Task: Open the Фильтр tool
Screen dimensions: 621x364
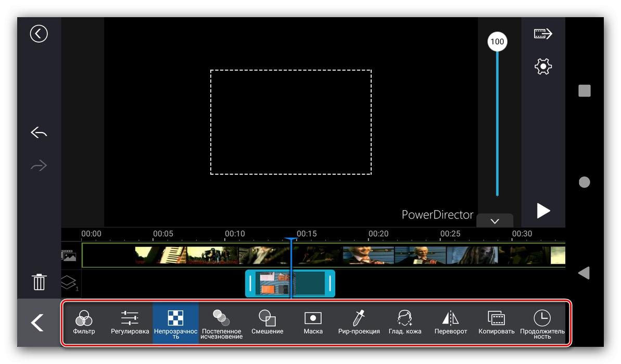Action: click(x=84, y=322)
